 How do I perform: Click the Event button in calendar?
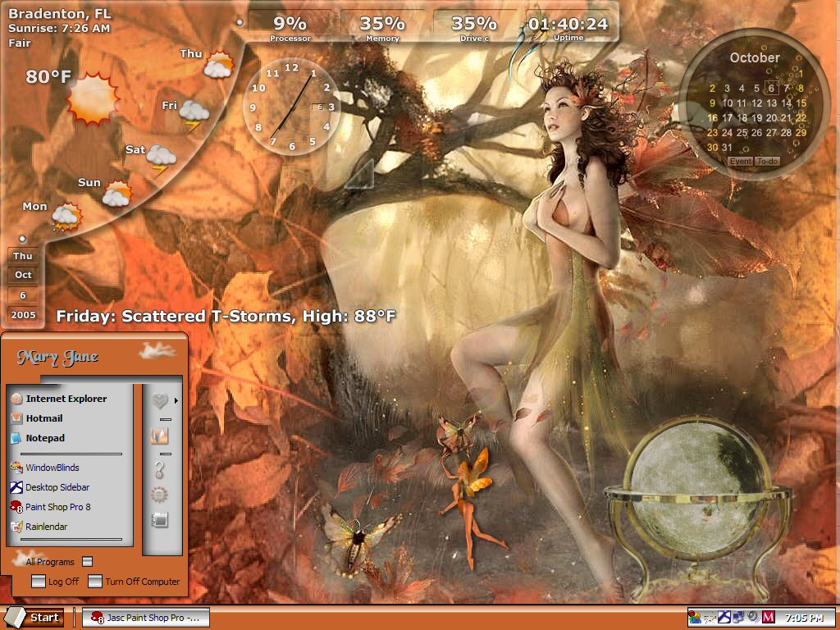point(741,162)
